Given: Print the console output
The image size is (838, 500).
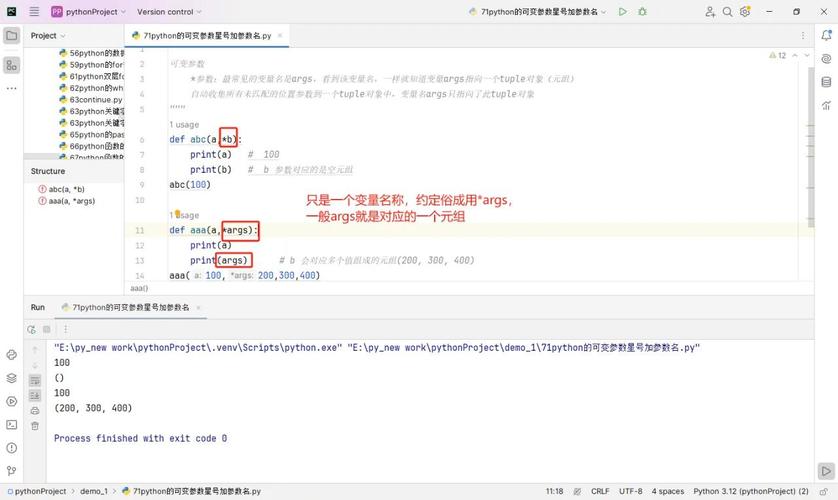Looking at the screenshot, I should click(35, 411).
